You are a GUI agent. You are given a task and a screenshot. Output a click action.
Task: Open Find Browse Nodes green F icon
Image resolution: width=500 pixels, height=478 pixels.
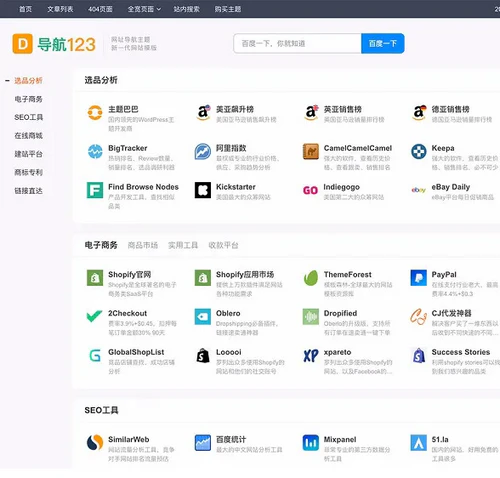coord(95,190)
